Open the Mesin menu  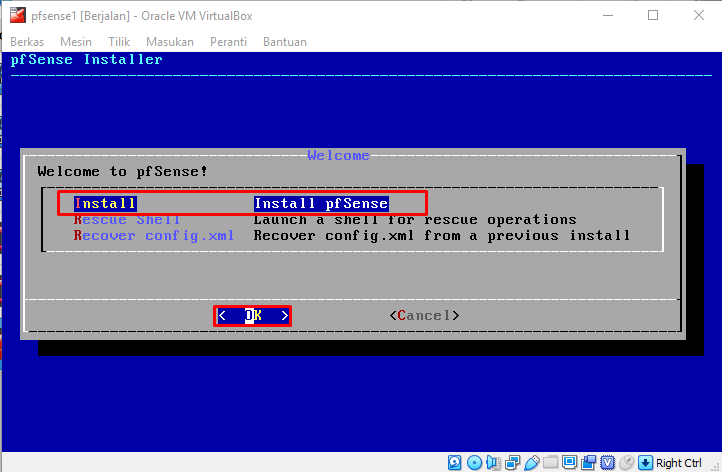(x=76, y=42)
